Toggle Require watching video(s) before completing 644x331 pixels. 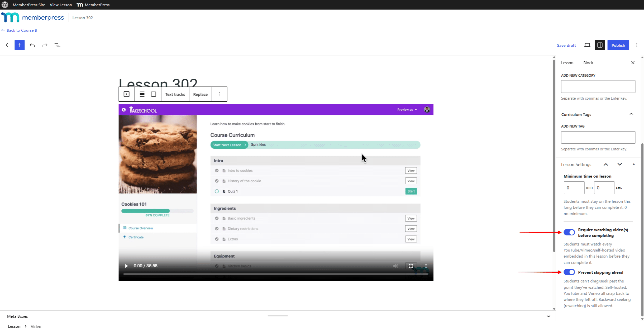[569, 232]
